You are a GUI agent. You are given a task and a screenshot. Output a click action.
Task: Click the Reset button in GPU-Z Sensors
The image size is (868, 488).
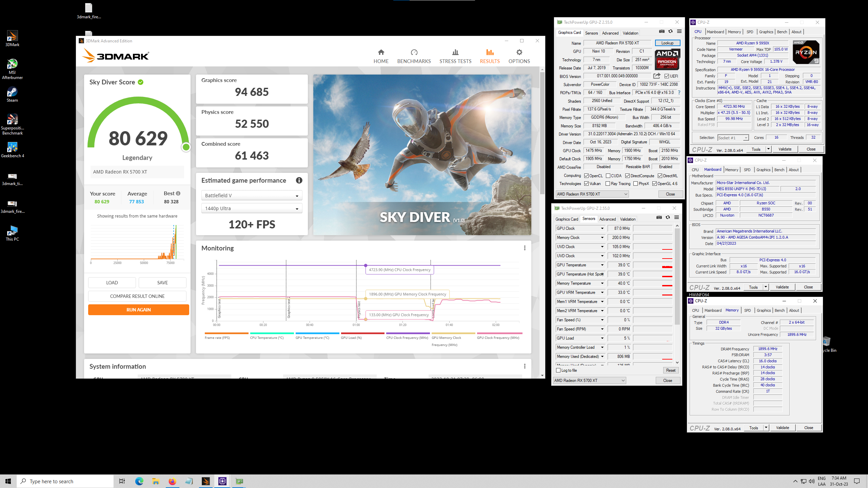coord(670,370)
